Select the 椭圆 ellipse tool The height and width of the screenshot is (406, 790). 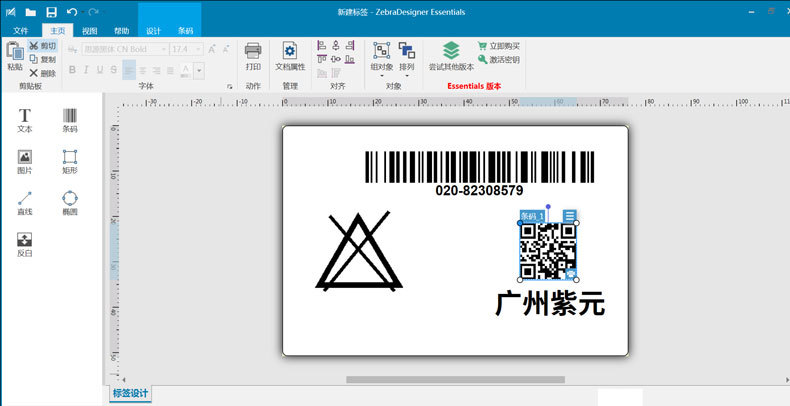tap(70, 203)
